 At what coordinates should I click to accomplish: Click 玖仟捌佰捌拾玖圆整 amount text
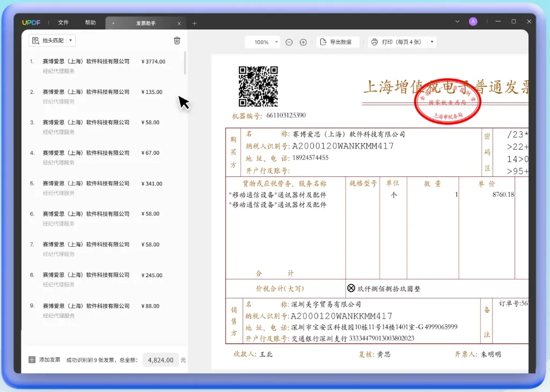(388, 289)
